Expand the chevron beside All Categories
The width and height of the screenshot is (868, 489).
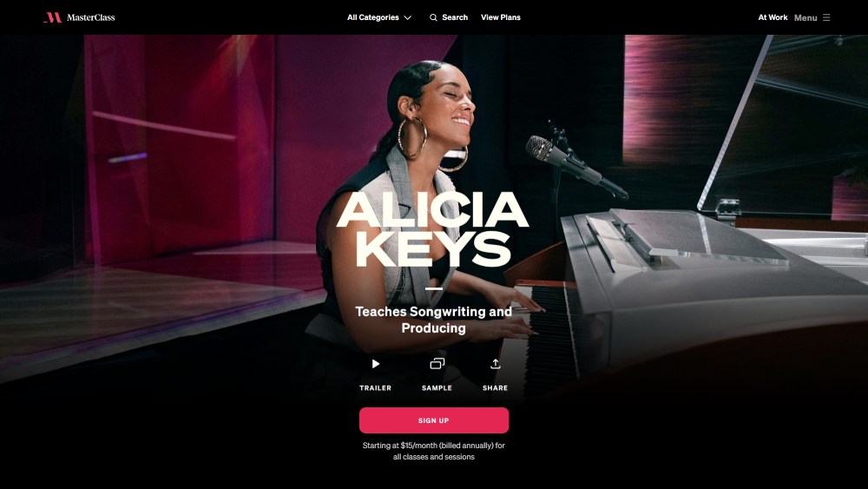(x=407, y=17)
